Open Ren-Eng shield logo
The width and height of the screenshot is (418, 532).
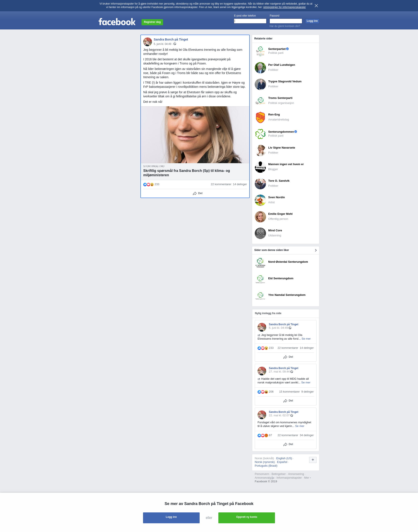coord(260,118)
